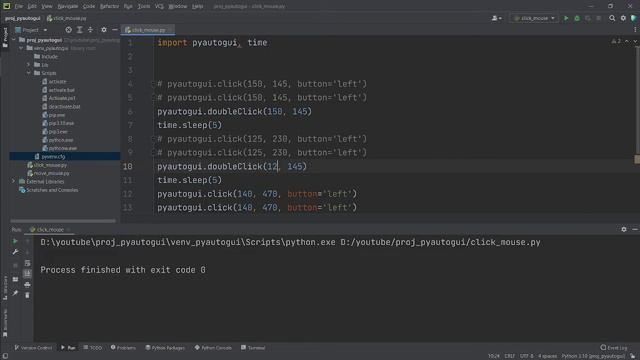Jump to next highlighted error arrow
The image size is (640, 360).
[x=635, y=41]
